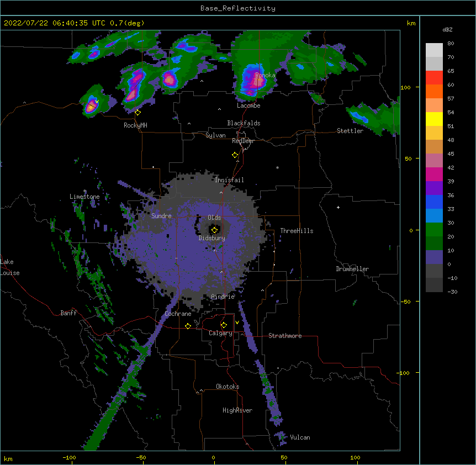Click the Banff label
This screenshot has height=465, width=476.
68,313
